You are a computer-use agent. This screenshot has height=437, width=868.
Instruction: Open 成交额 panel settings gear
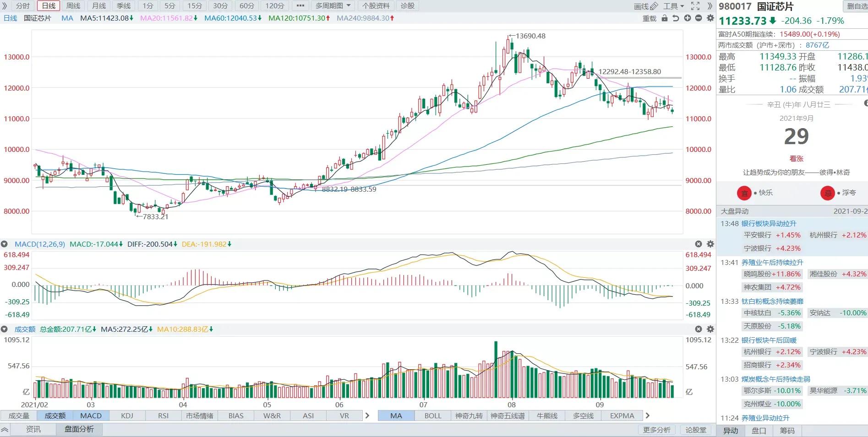[x=710, y=329]
